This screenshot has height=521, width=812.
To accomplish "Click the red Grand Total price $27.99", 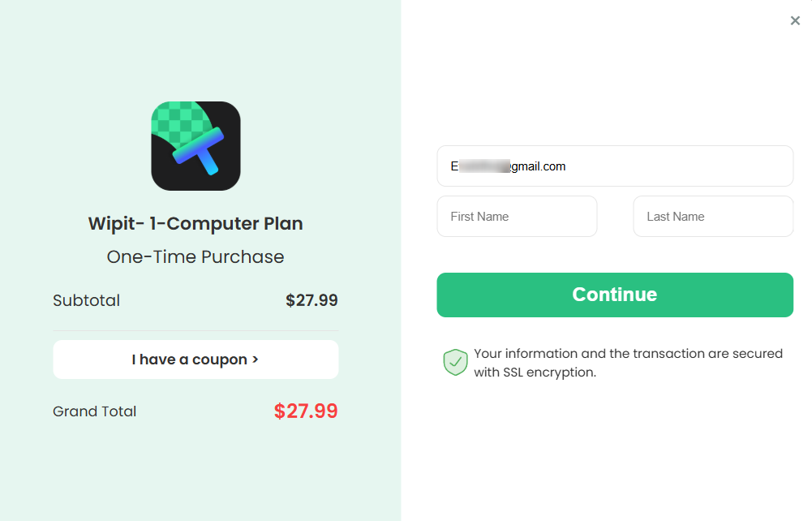I will coord(306,411).
